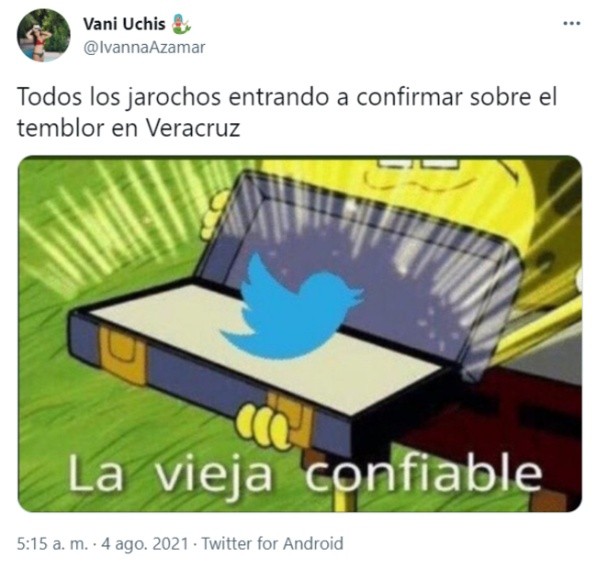Click the tweet text about the temblor en Veracruz

click(287, 112)
